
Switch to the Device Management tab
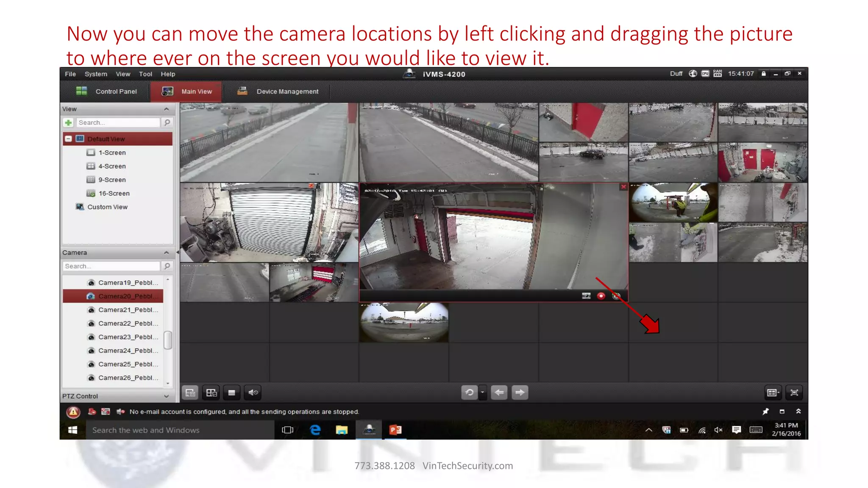pyautogui.click(x=278, y=91)
